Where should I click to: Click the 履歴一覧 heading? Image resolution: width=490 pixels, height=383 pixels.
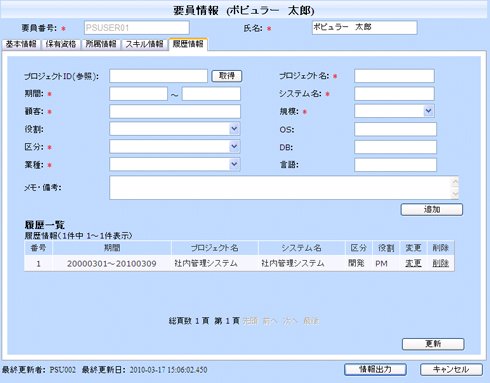[x=45, y=225]
